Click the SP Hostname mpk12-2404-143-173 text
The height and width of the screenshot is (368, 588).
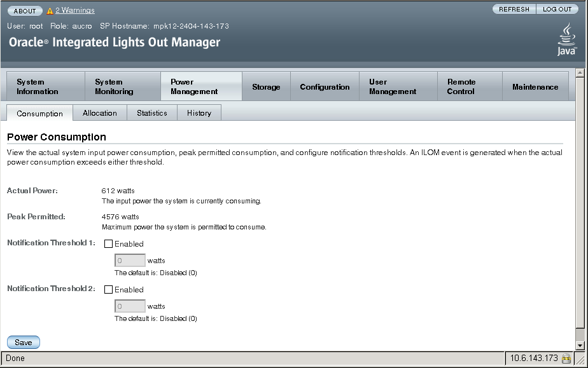point(164,26)
